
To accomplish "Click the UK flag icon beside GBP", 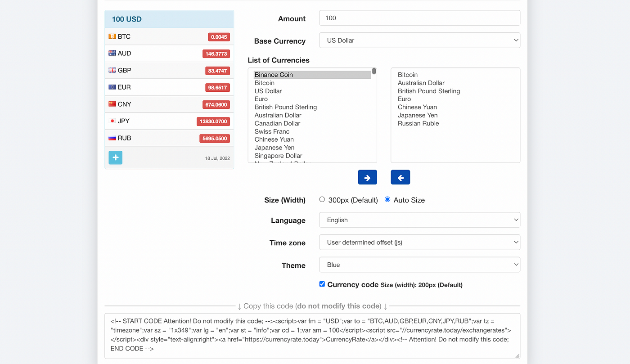I will [x=112, y=70].
